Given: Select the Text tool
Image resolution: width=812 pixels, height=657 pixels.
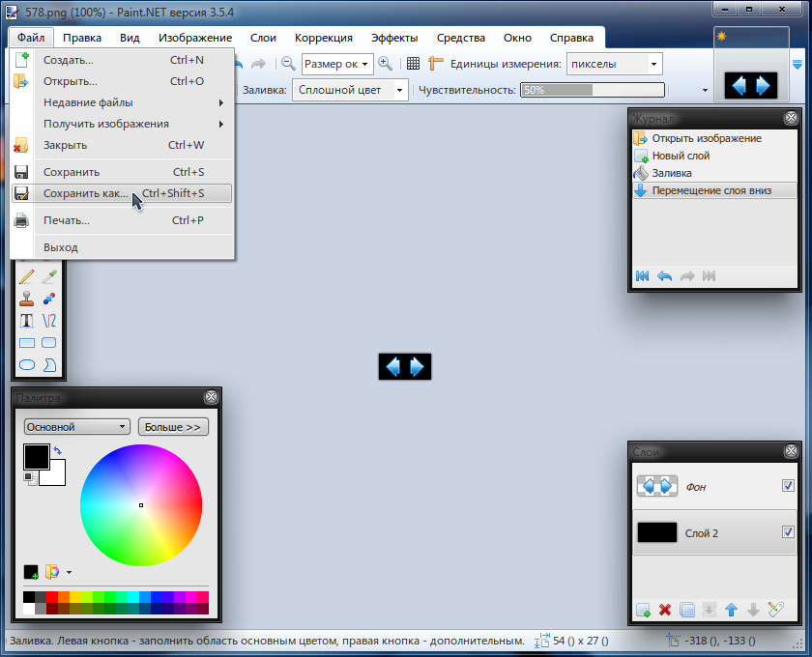Looking at the screenshot, I should [x=27, y=320].
